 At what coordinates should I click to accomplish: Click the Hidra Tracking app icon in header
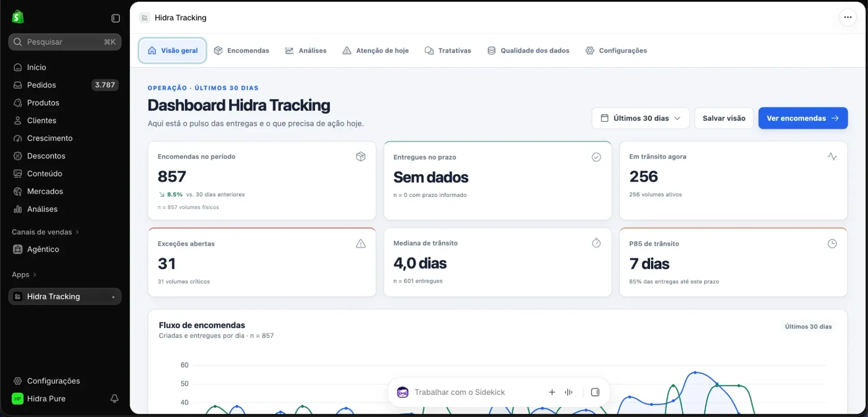pos(144,18)
